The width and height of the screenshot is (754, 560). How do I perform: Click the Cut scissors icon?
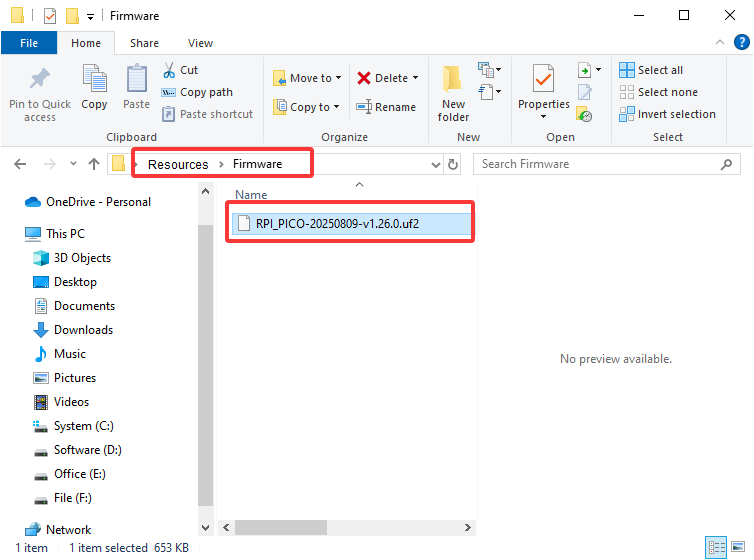[169, 70]
